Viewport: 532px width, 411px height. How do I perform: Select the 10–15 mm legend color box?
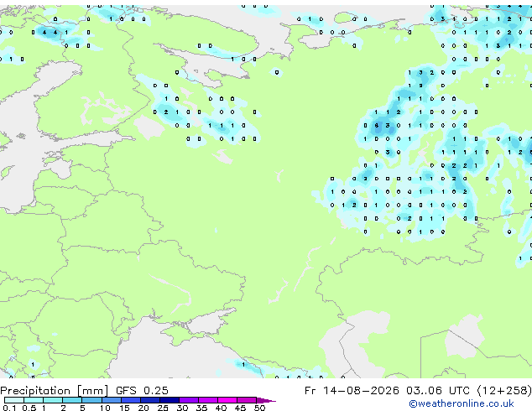[x=112, y=400]
